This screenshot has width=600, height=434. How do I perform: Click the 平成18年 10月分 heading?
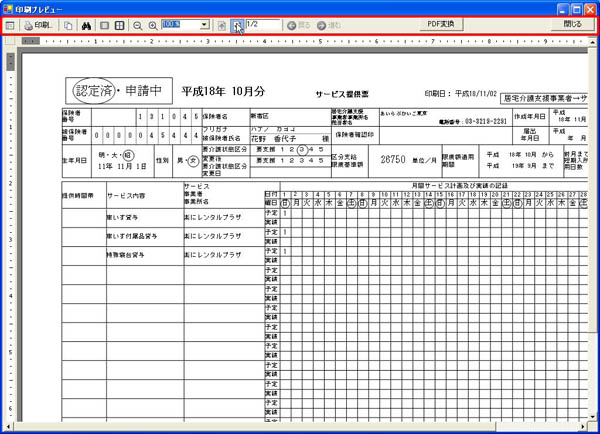point(223,91)
